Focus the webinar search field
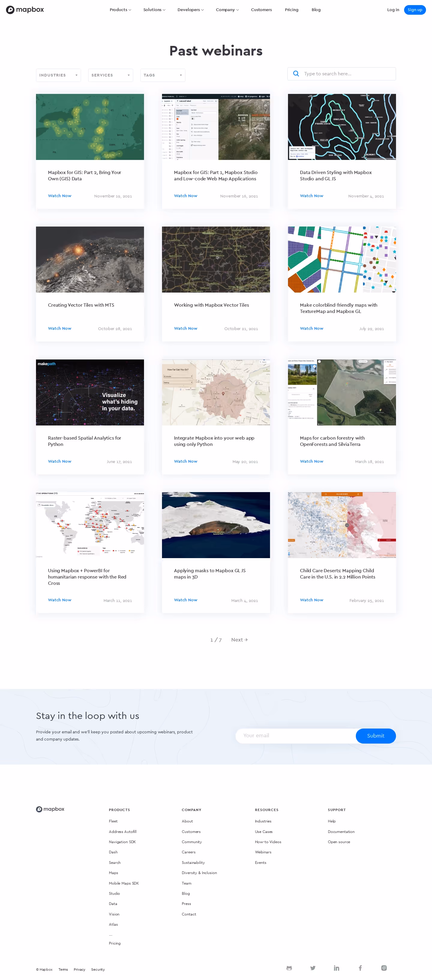The image size is (432, 980). (x=341, y=74)
